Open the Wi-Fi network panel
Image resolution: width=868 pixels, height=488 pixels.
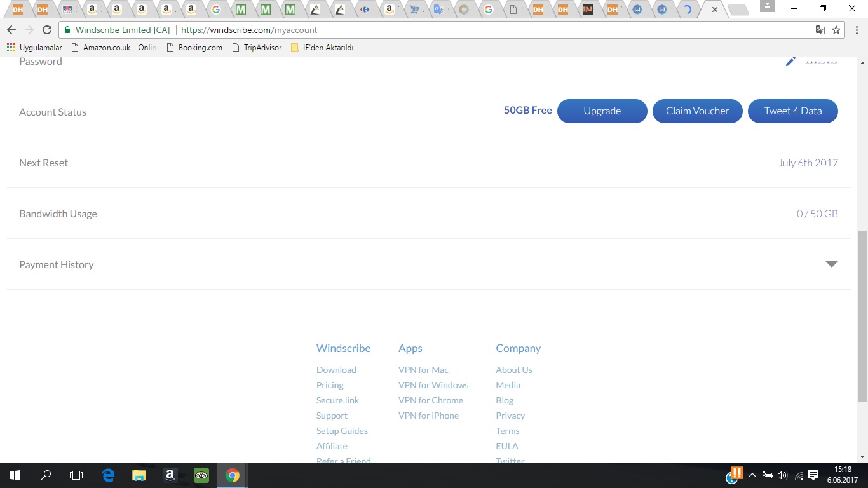click(798, 475)
